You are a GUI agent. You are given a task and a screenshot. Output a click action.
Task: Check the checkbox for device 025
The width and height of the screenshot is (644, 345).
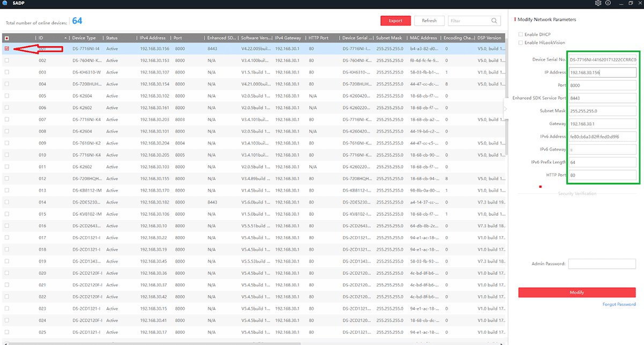(6, 332)
